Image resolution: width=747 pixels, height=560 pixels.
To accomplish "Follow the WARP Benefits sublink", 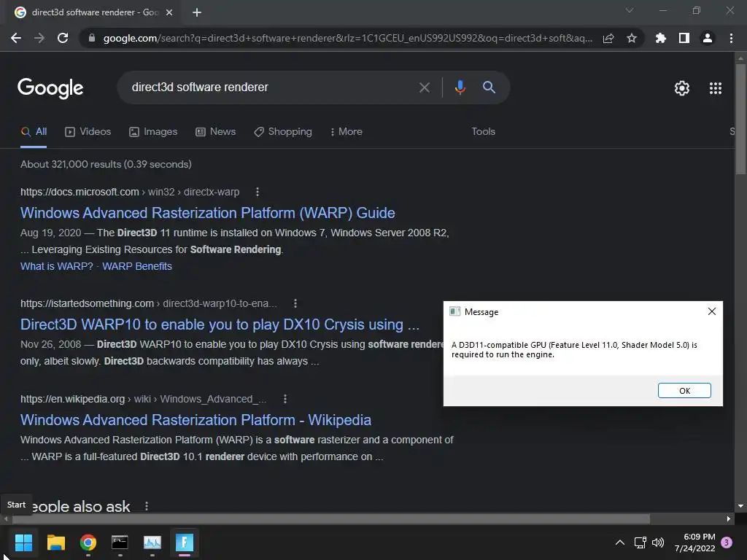I will pos(137,266).
